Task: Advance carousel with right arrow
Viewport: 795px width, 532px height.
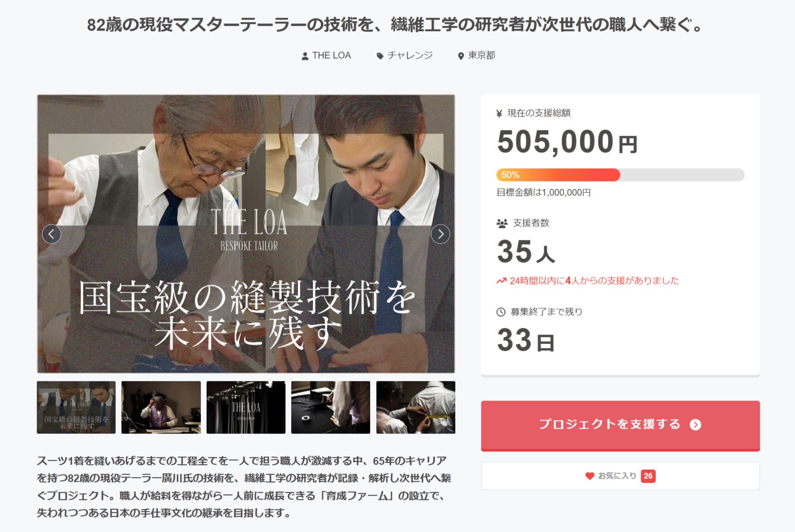Action: click(x=440, y=234)
